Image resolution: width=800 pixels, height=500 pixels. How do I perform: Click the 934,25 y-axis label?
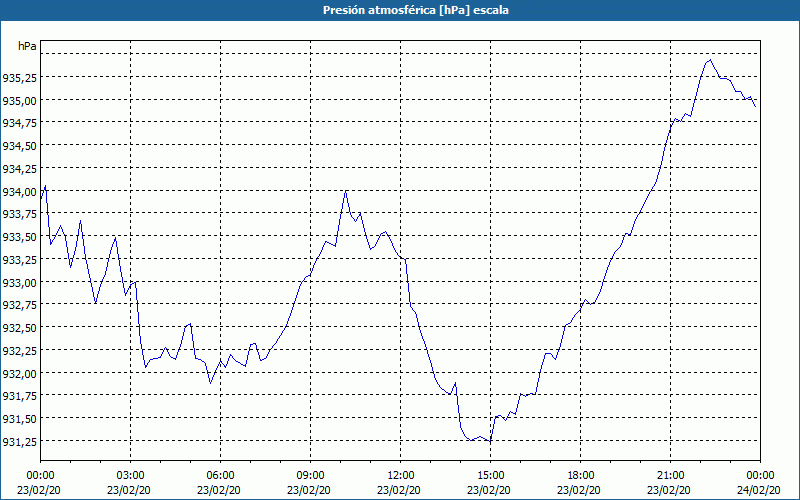19,169
